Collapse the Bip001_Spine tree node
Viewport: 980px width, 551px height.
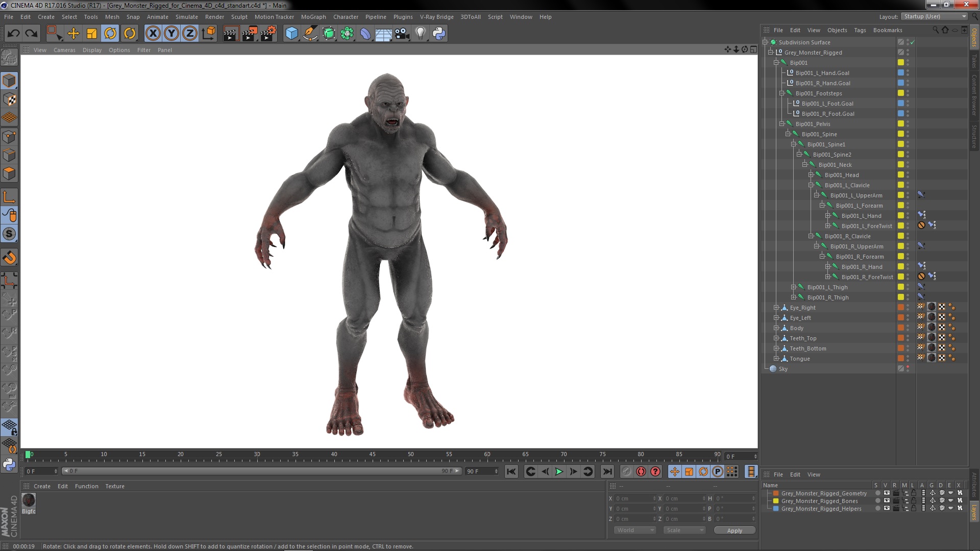tap(788, 134)
